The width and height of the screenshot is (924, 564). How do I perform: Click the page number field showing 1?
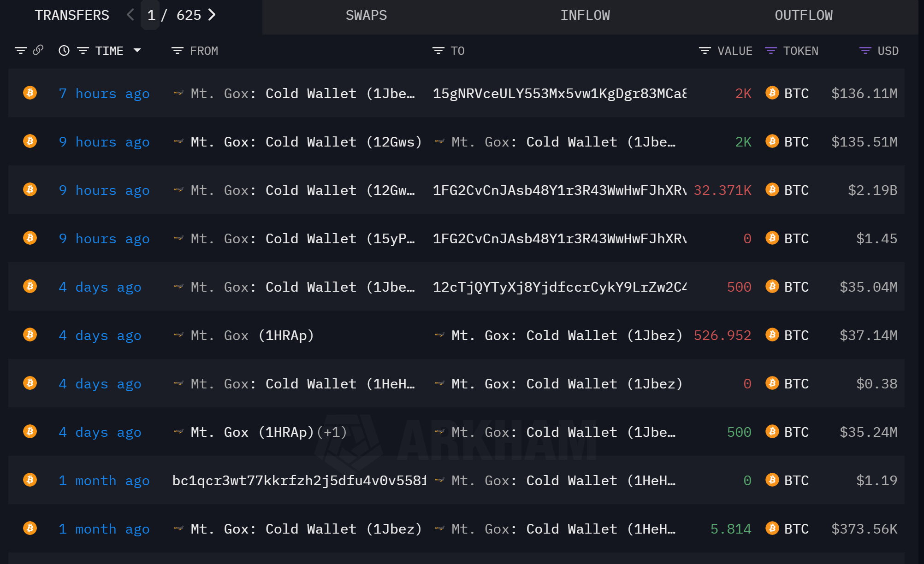coord(151,15)
